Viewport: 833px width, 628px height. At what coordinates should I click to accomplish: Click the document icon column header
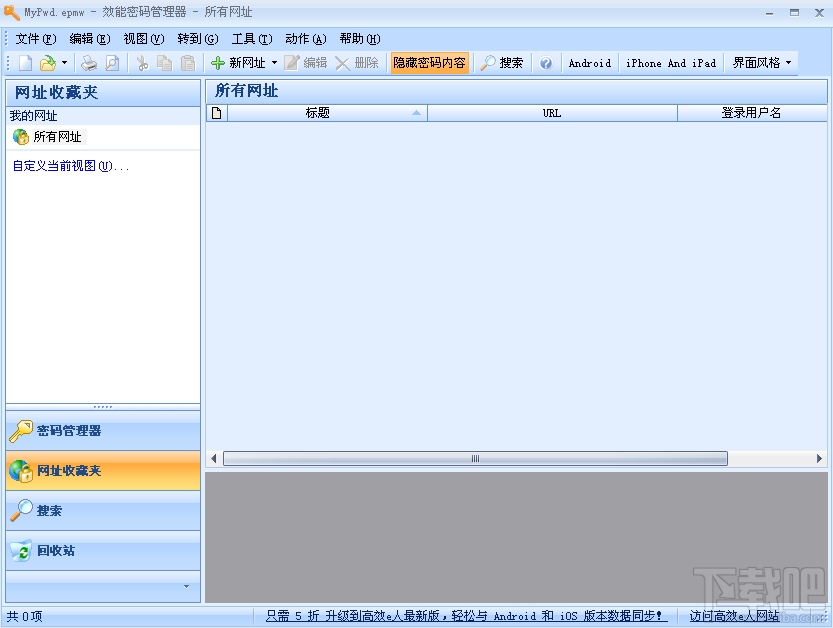pos(217,113)
